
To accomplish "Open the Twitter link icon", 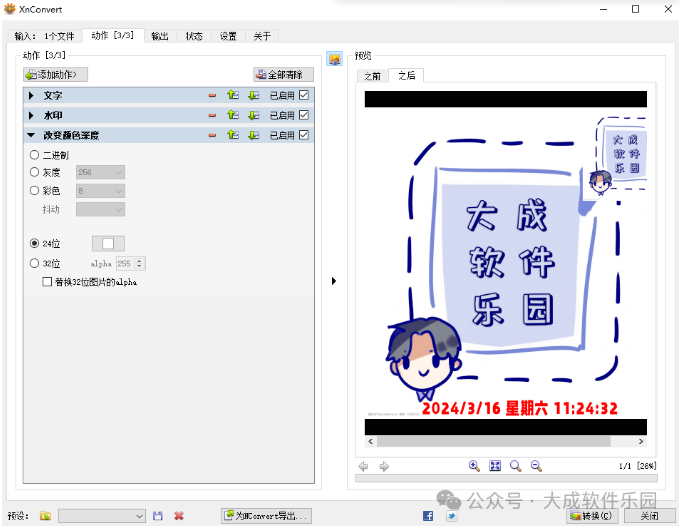I will click(x=452, y=516).
